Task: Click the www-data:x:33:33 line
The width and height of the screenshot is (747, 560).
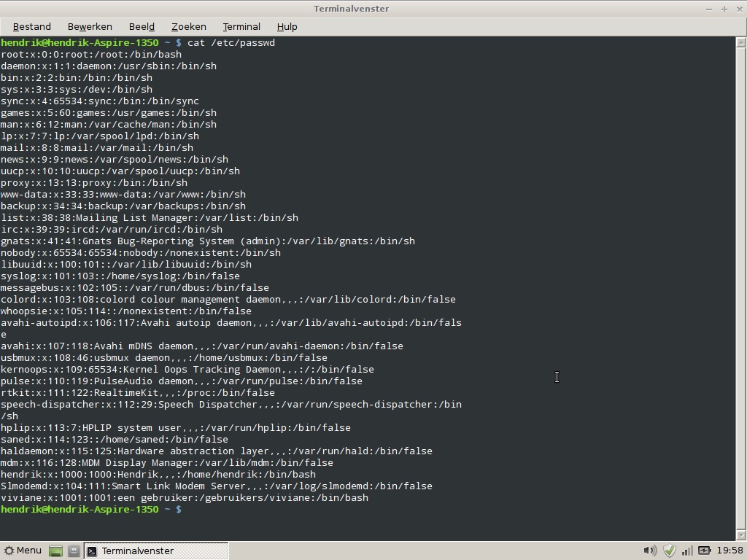Action: click(x=123, y=194)
